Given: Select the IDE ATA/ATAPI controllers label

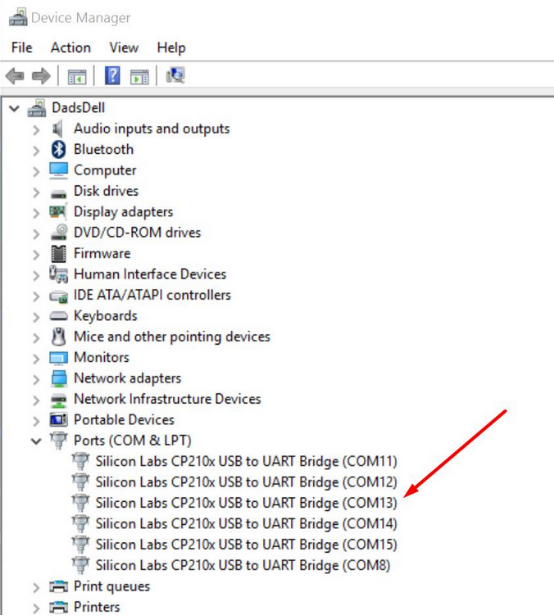Looking at the screenshot, I should (x=152, y=295).
